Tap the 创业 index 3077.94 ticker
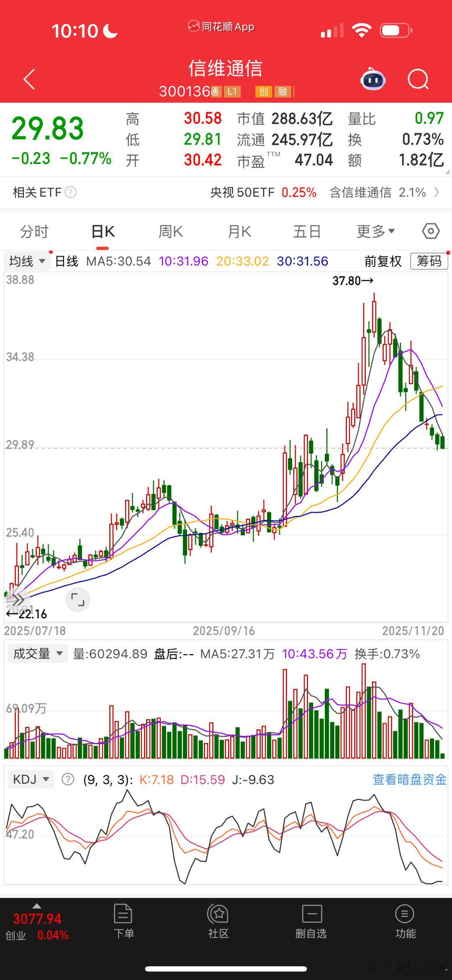 (x=37, y=926)
